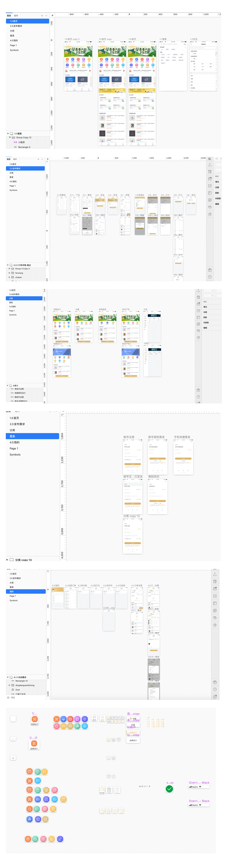Select the Rectangle 14 layer
This screenshot has width=227, height=868.
pos(22,681)
